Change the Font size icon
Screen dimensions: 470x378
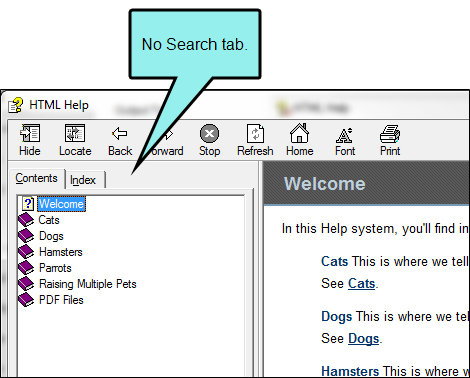click(344, 135)
